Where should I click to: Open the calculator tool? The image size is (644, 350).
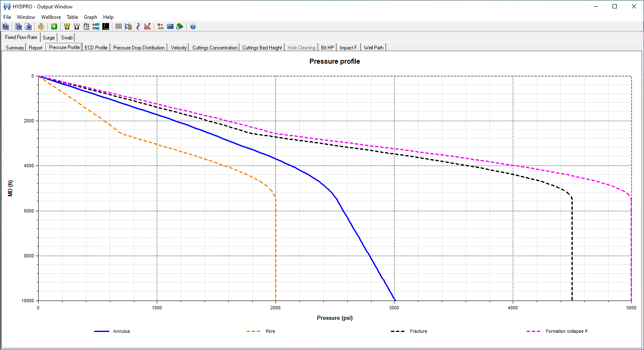click(170, 26)
